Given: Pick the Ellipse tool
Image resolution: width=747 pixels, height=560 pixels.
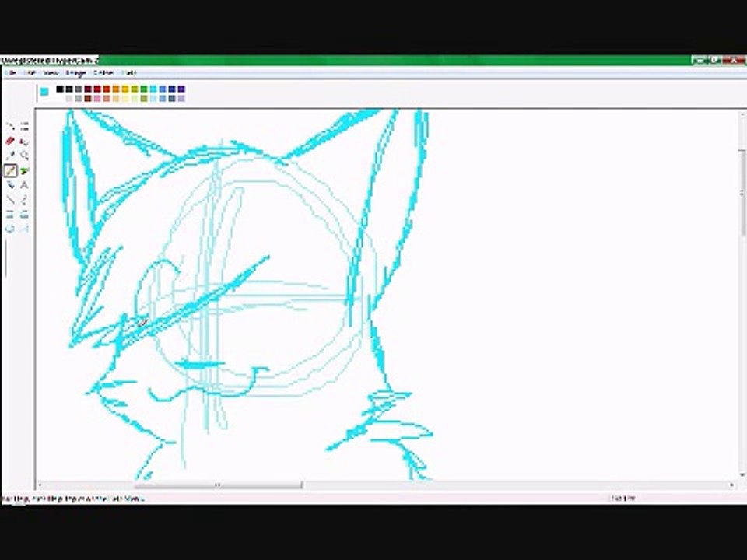Looking at the screenshot, I should pos(10,229).
